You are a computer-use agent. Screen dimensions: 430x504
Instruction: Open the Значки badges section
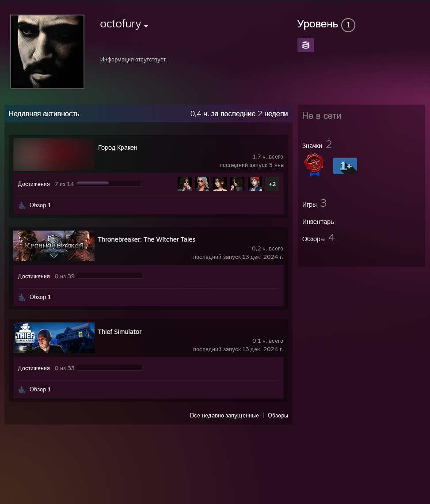pos(312,146)
